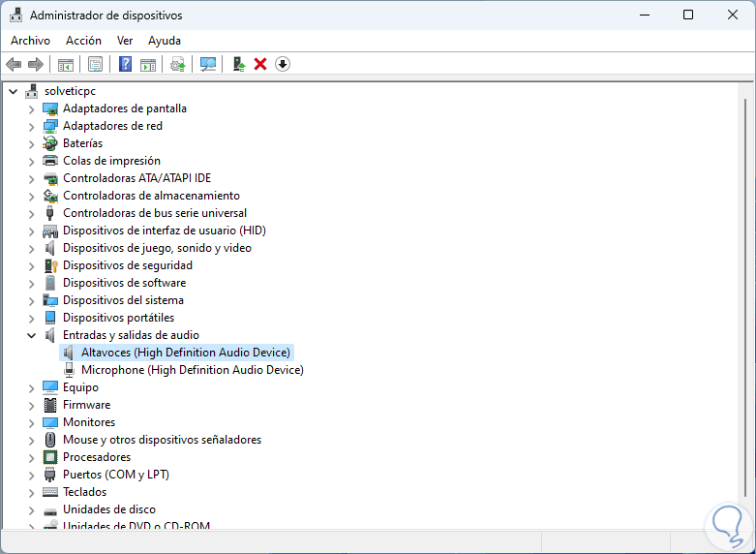Screen dimensions: 756x554
Task: Select the Dispositivos portátiles label
Action: [x=119, y=318]
